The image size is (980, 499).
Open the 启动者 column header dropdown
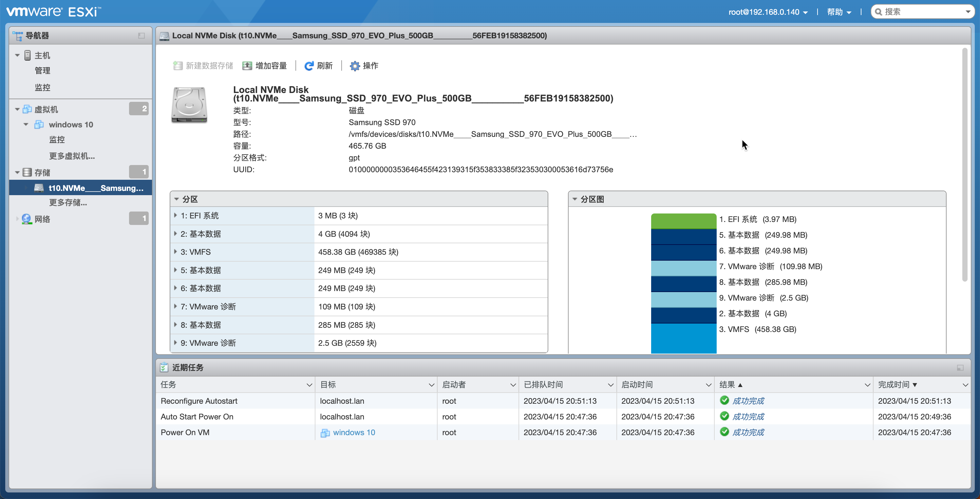click(x=513, y=385)
